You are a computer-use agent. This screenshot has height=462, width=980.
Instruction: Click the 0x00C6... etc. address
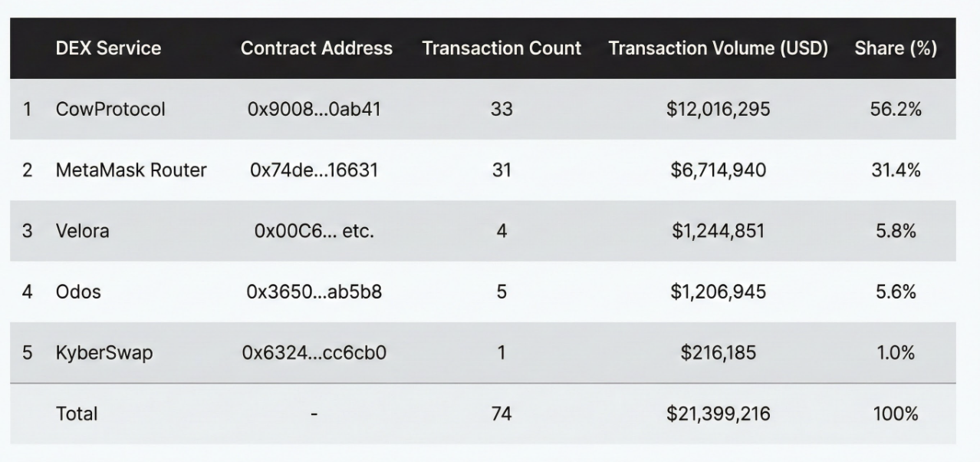(314, 230)
